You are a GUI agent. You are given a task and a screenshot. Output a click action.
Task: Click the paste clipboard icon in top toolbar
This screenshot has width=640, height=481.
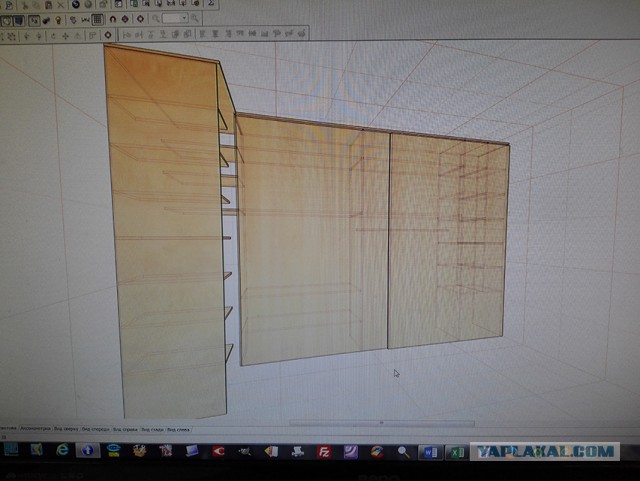tap(48, 5)
